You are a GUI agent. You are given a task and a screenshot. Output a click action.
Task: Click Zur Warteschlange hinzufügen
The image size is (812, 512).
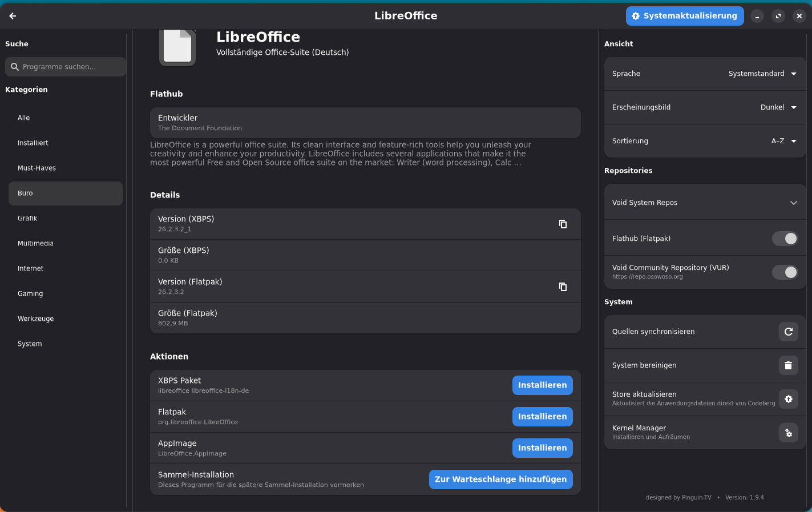[501, 479]
